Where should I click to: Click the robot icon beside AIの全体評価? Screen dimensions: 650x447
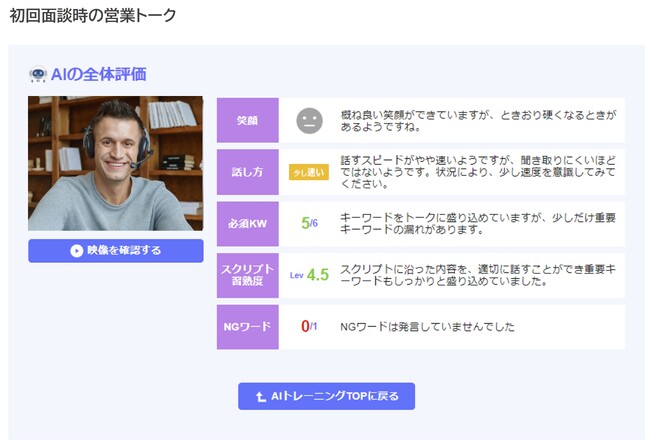pyautogui.click(x=38, y=75)
